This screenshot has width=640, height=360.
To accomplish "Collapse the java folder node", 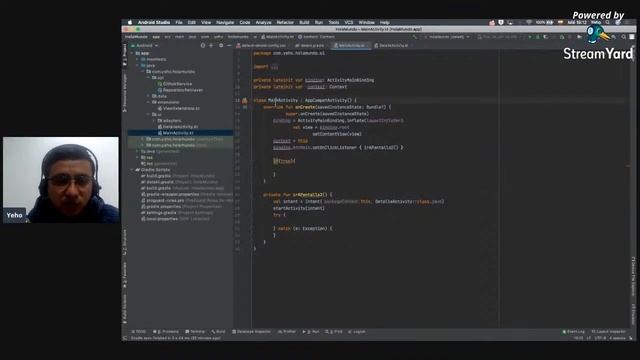I will pos(138,65).
